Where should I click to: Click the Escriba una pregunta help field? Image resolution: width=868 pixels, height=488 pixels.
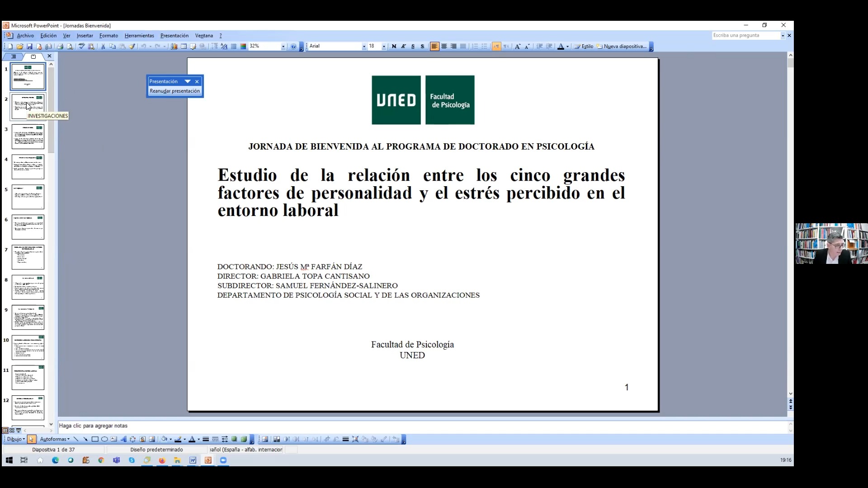pos(746,35)
